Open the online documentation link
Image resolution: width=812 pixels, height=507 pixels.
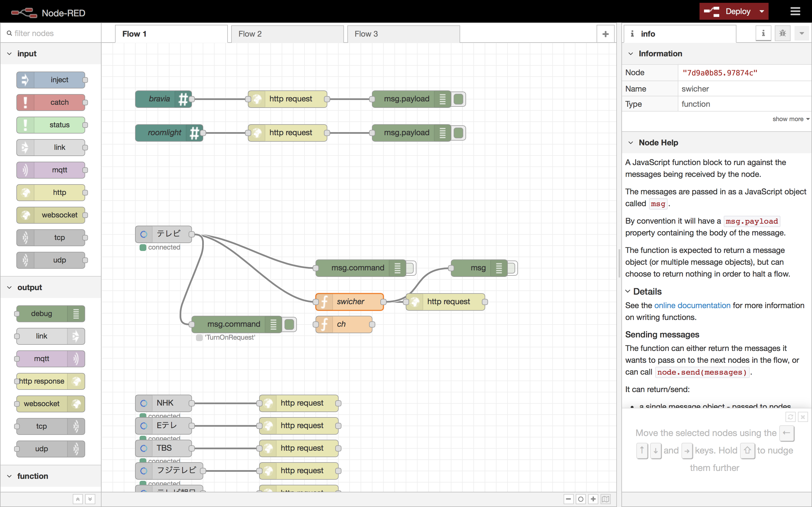pyautogui.click(x=692, y=305)
